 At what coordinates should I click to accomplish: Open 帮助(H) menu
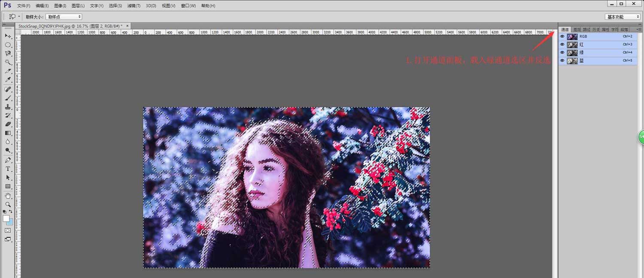[x=208, y=6]
